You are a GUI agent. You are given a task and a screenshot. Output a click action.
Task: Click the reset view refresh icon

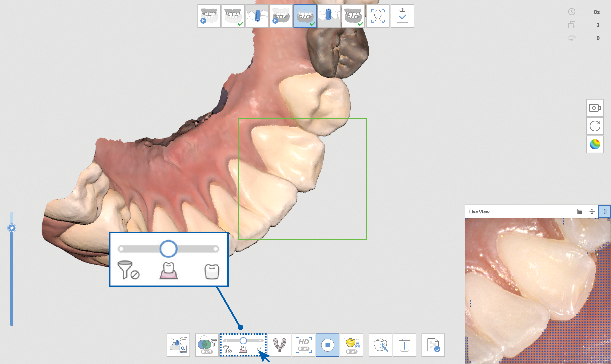595,126
